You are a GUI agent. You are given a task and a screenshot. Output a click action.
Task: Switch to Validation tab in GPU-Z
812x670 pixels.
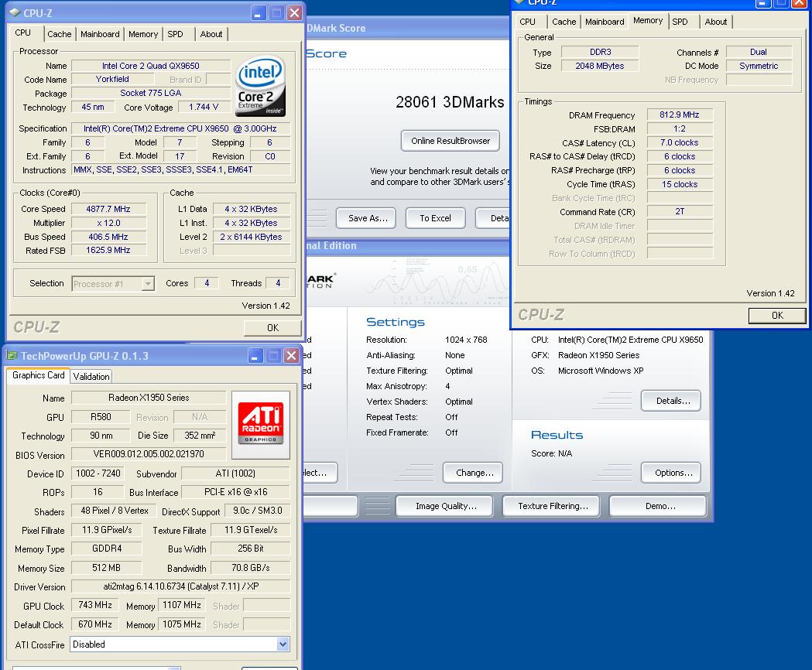point(91,377)
